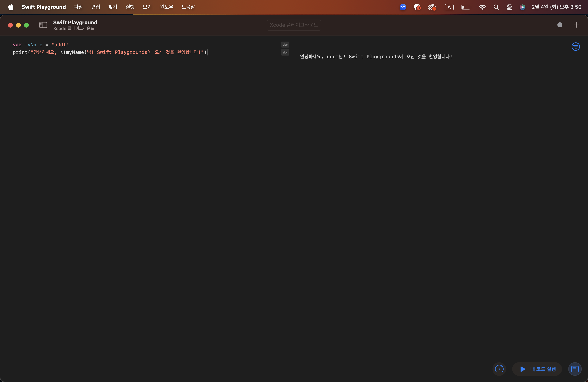The width and height of the screenshot is (588, 382).
Task: Open the Zoom menu bar icon
Action: (403, 7)
